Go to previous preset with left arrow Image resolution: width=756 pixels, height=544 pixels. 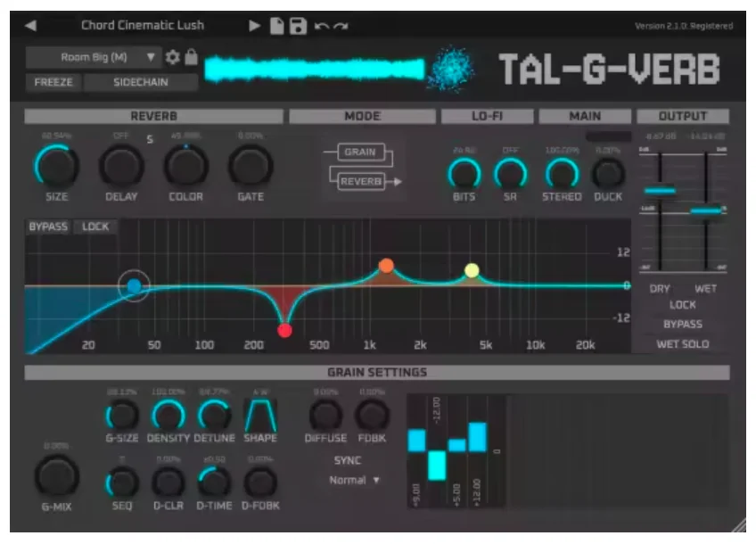click(31, 26)
